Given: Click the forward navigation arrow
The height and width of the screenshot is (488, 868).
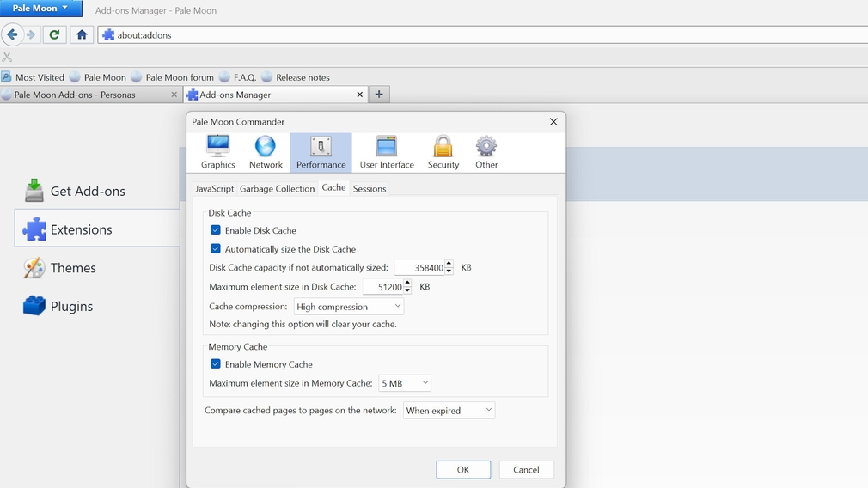Looking at the screenshot, I should pyautogui.click(x=31, y=35).
